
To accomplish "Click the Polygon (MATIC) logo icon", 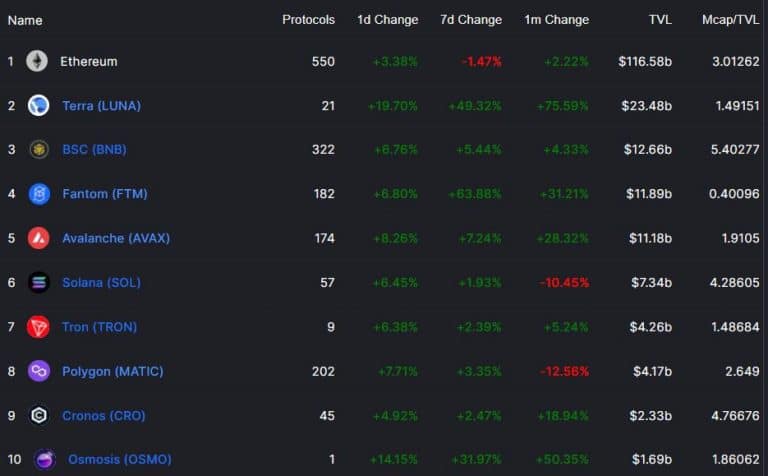I will 39,371.
